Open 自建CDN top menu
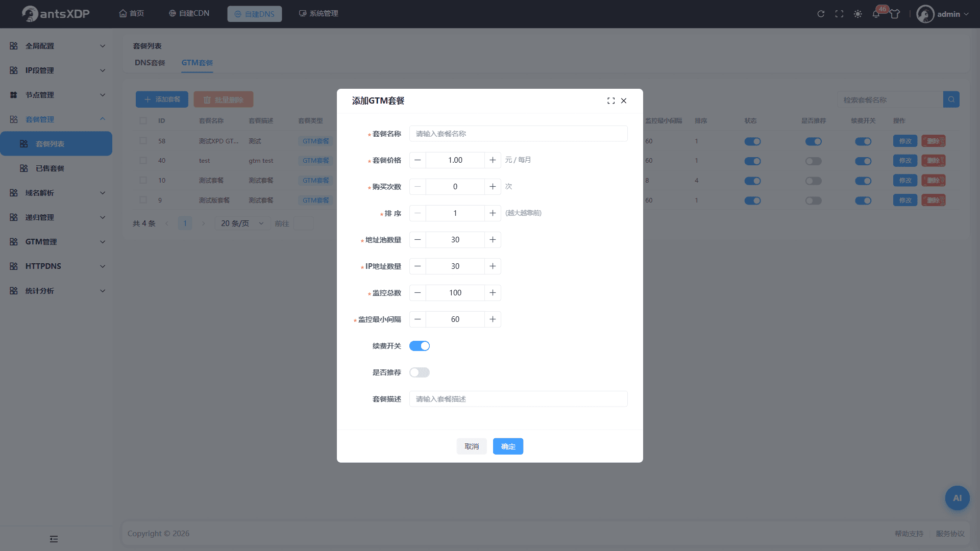Screen dimensions: 980x551 point(189,14)
